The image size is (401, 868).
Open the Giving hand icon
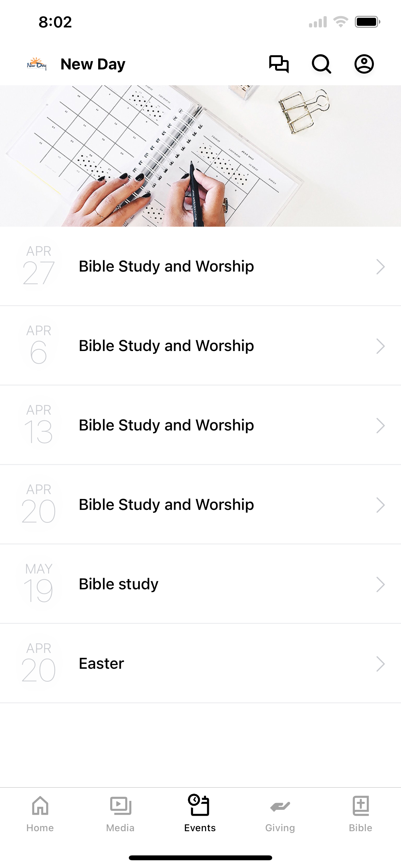click(280, 806)
